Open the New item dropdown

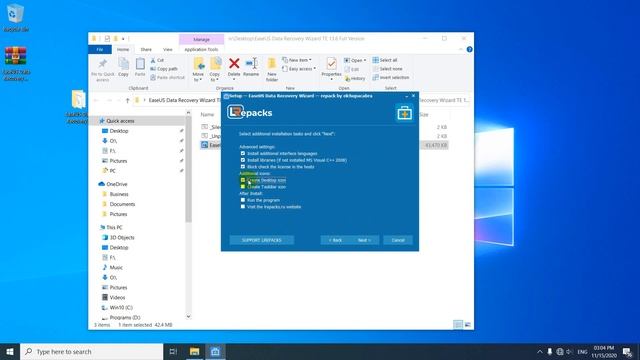(x=297, y=60)
